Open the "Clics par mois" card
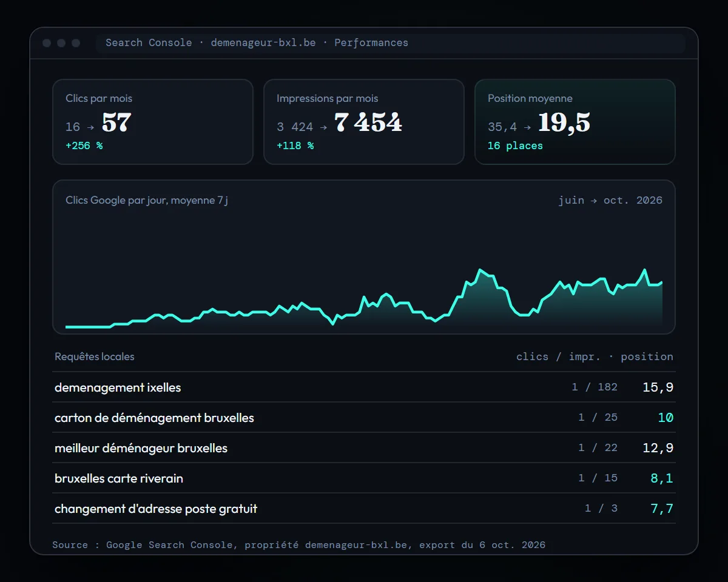Screen dimensions: 728x582 (x=153, y=122)
